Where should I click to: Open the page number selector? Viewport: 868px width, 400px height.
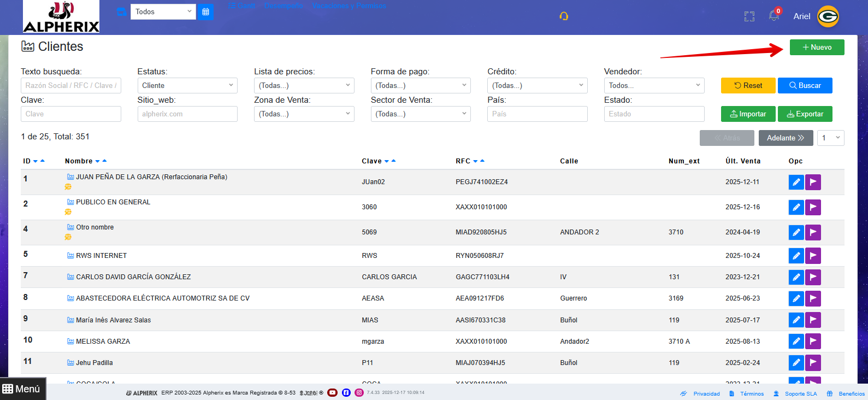(830, 138)
